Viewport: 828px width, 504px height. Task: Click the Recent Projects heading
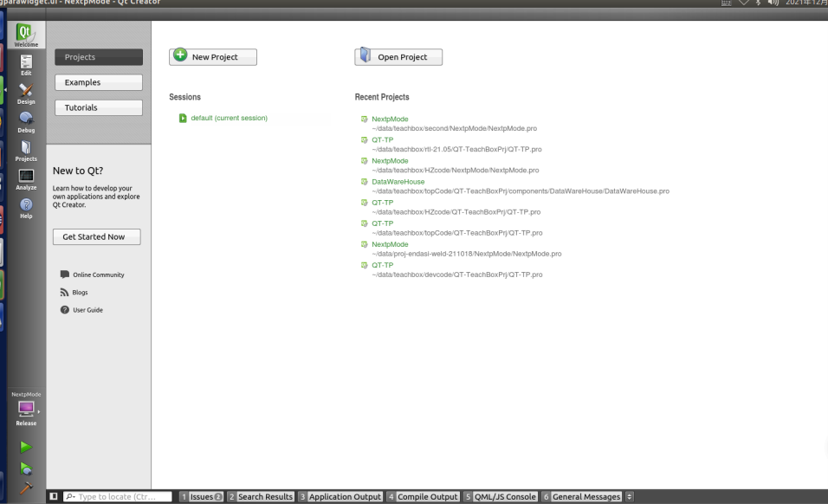382,97
